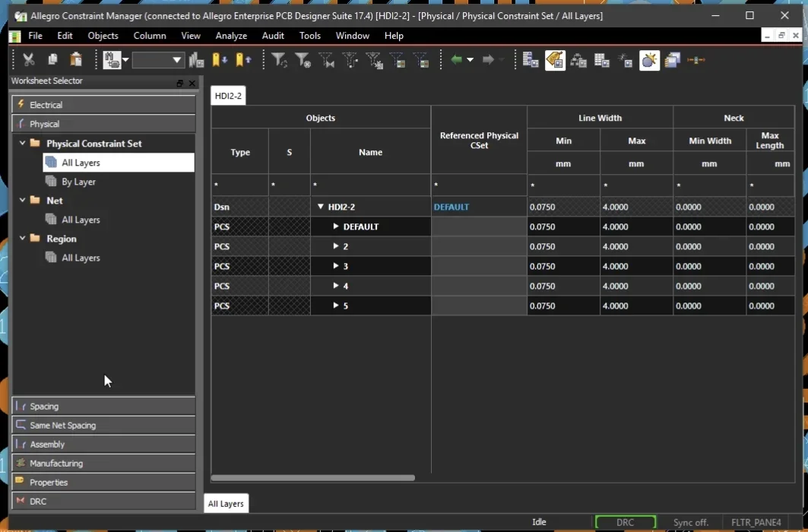This screenshot has width=808, height=532.
Task: Open the File menu
Action: click(35, 36)
